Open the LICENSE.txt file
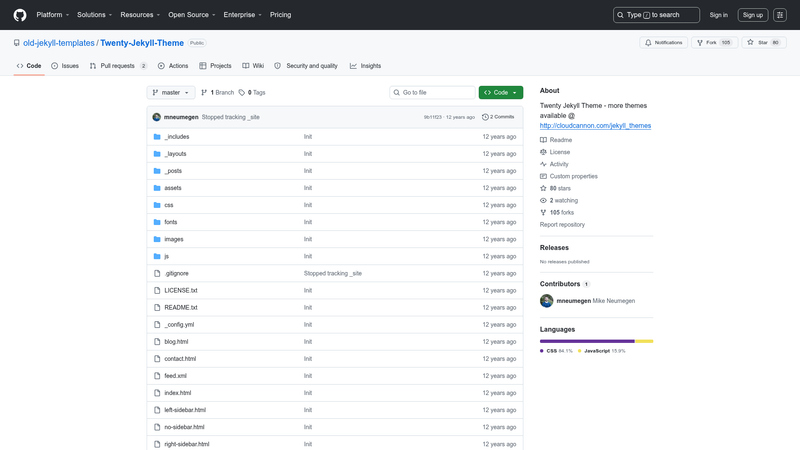800x450 pixels. click(181, 290)
